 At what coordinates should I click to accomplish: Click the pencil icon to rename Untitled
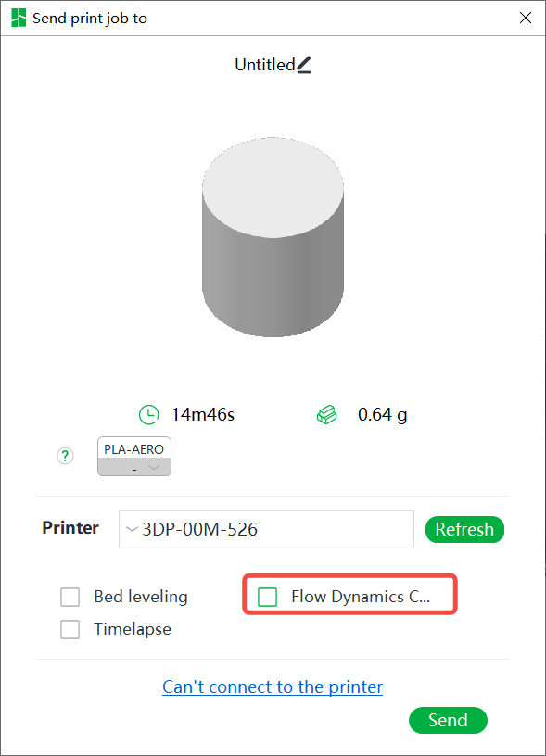point(304,65)
